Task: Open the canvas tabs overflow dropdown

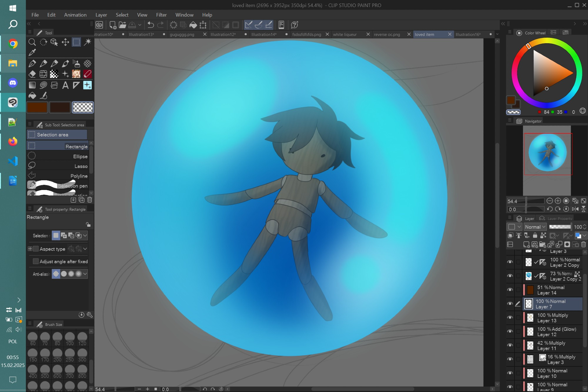Action: pyautogui.click(x=497, y=34)
